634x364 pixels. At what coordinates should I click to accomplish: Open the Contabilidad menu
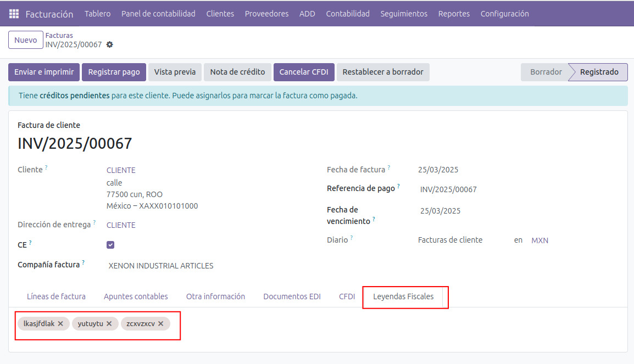[347, 14]
